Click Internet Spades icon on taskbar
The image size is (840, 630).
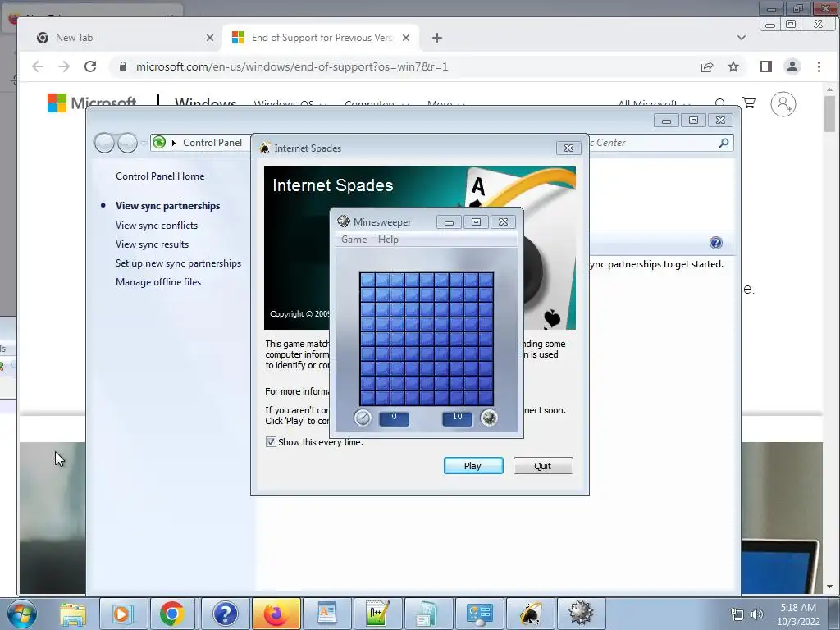point(531,614)
